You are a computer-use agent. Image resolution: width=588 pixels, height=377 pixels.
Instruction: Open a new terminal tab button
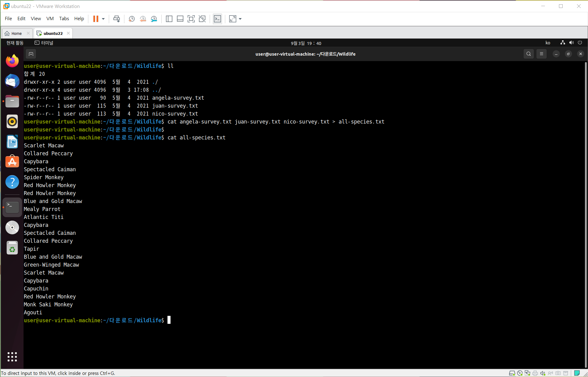point(31,54)
